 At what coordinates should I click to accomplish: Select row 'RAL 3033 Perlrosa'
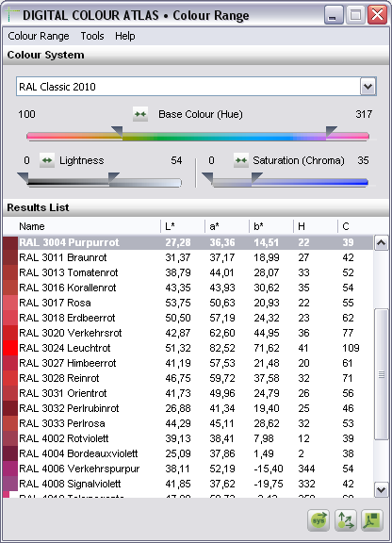click(188, 423)
